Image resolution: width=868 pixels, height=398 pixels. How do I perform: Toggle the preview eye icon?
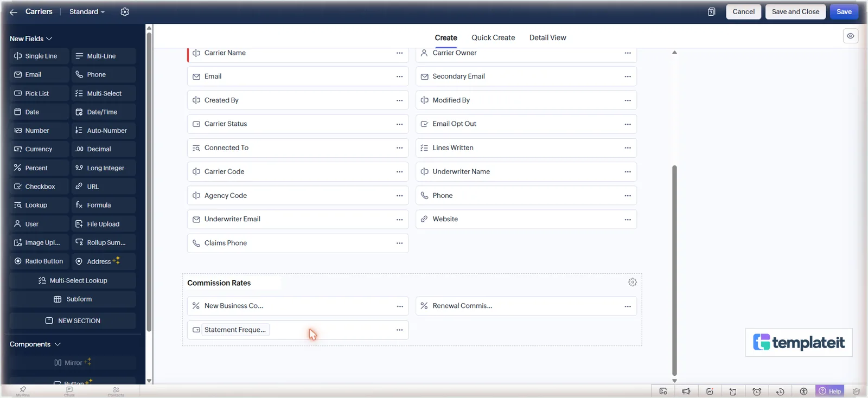pos(850,36)
